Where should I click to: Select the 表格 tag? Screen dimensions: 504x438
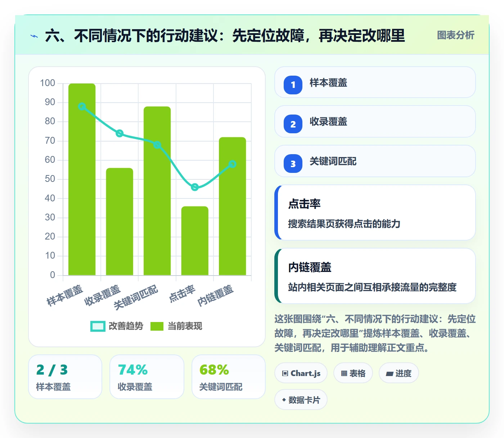[353, 373]
